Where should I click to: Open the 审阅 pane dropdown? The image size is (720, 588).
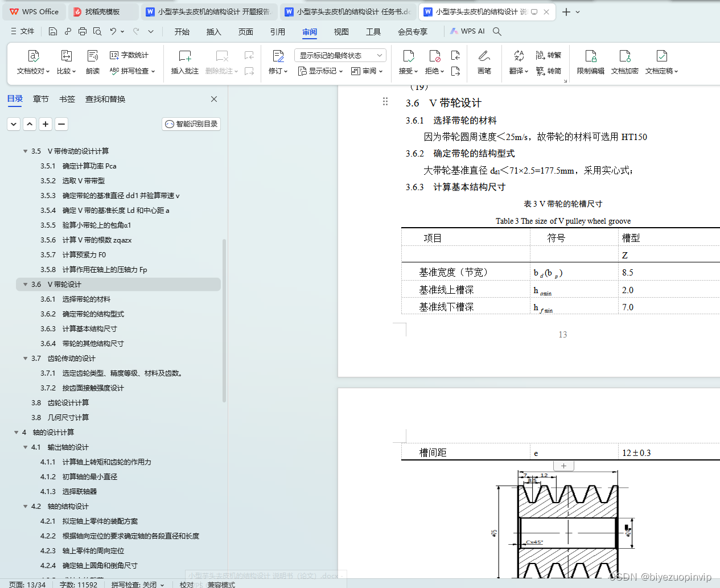(x=367, y=71)
